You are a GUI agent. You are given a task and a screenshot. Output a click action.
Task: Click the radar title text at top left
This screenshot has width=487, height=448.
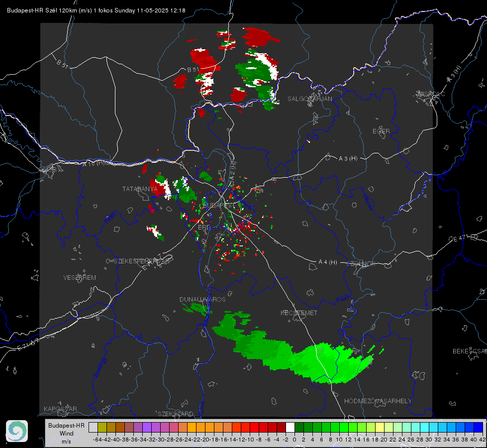point(96,10)
